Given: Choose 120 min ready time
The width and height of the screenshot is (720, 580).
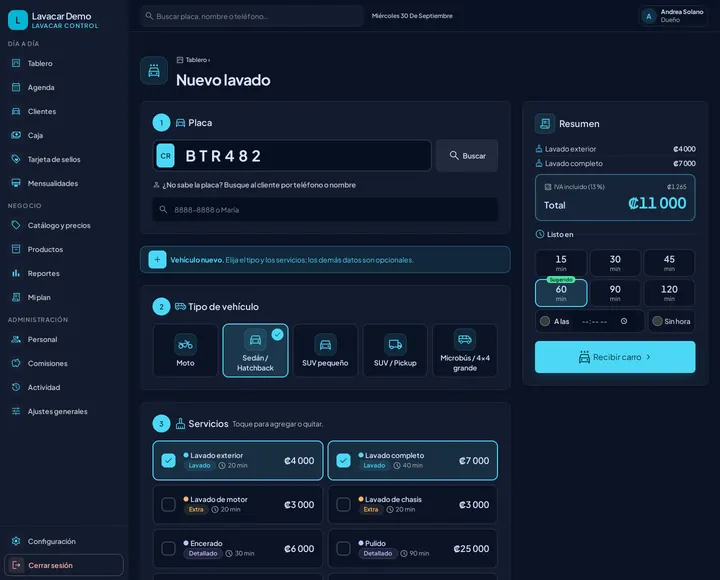Looking at the screenshot, I should [669, 293].
